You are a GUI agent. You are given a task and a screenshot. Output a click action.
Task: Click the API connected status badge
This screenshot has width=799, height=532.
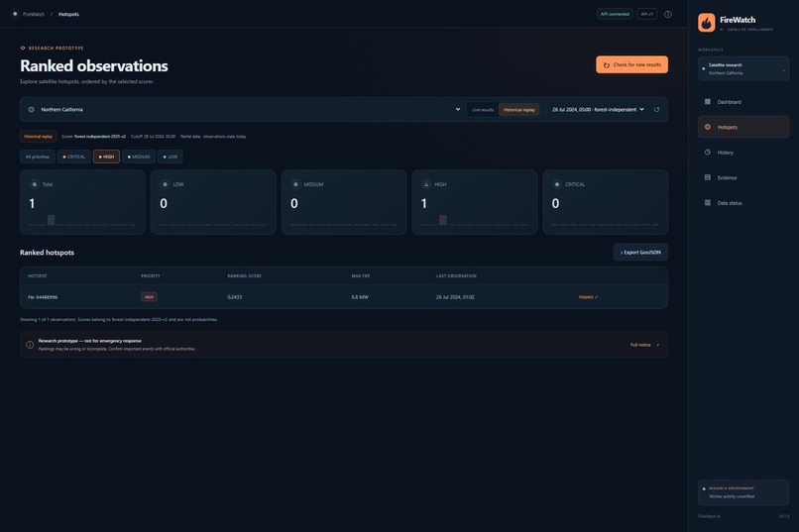615,14
